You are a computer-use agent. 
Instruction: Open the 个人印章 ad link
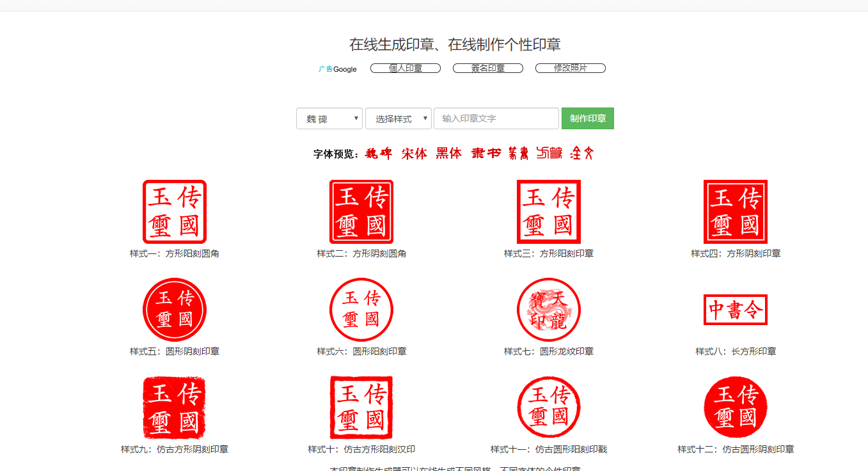405,67
